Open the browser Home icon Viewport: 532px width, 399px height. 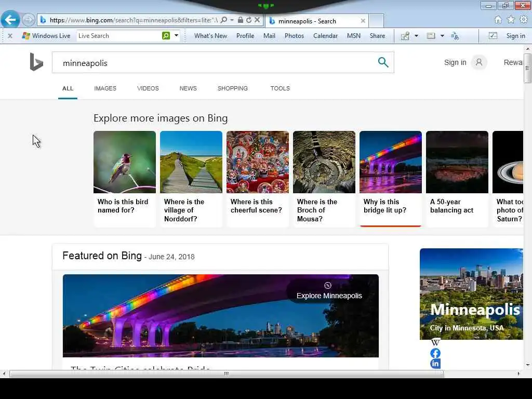[x=498, y=20]
